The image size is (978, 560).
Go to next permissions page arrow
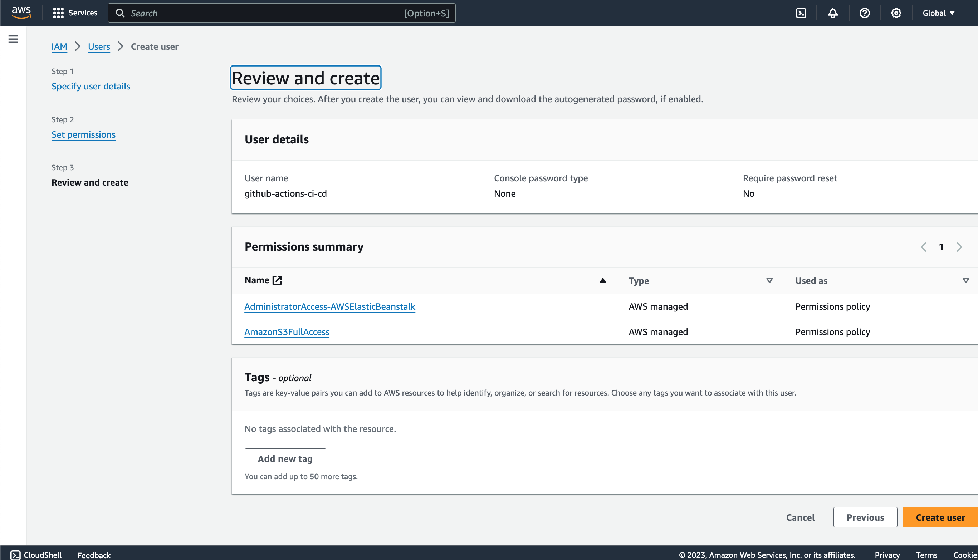pos(959,247)
